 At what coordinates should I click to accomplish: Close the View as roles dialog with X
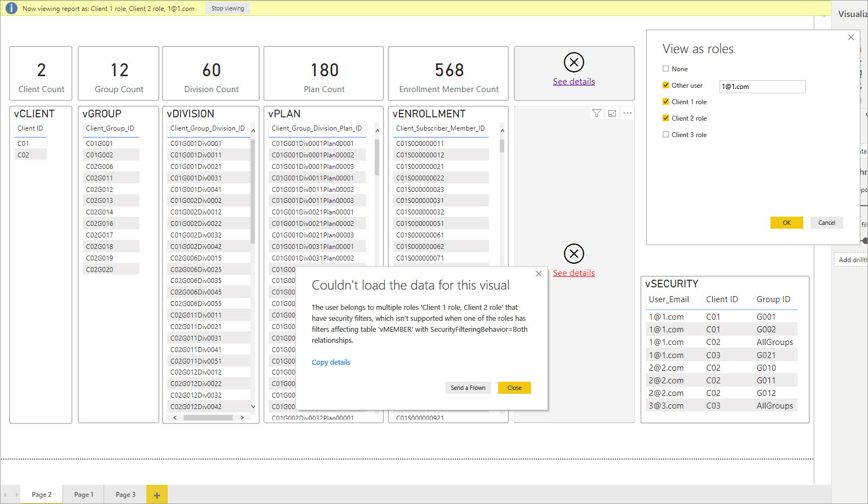851,37
